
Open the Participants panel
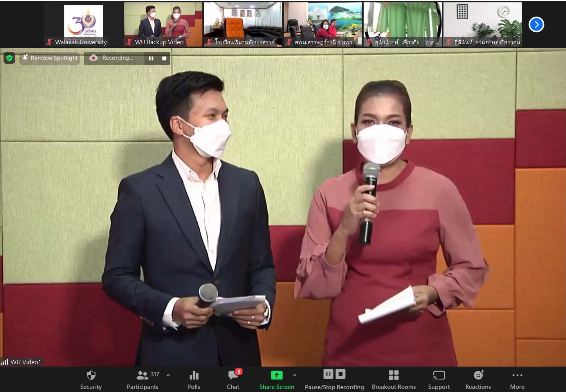click(142, 379)
